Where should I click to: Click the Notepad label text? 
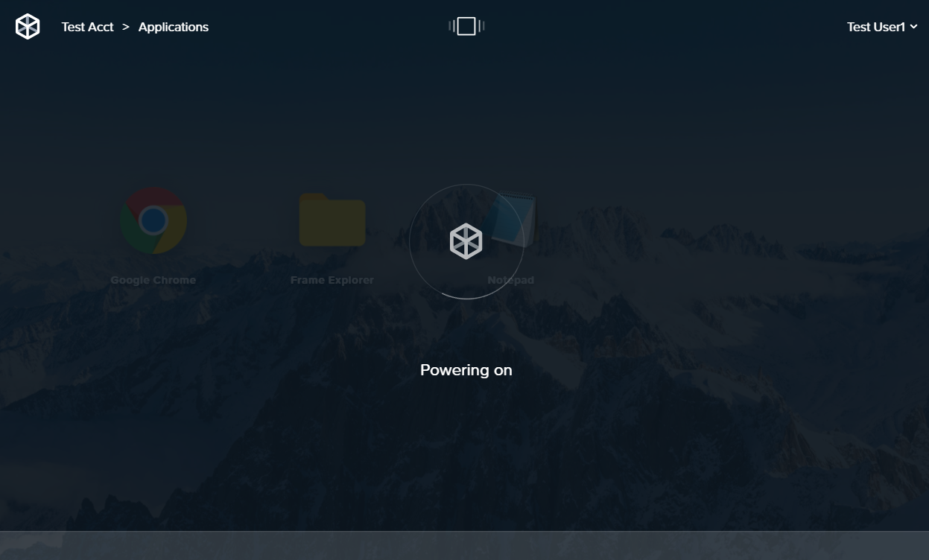pos(511,281)
